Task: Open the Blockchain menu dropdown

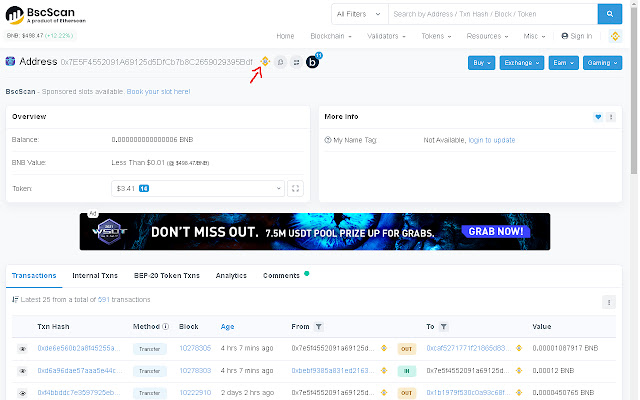Action: [x=332, y=36]
